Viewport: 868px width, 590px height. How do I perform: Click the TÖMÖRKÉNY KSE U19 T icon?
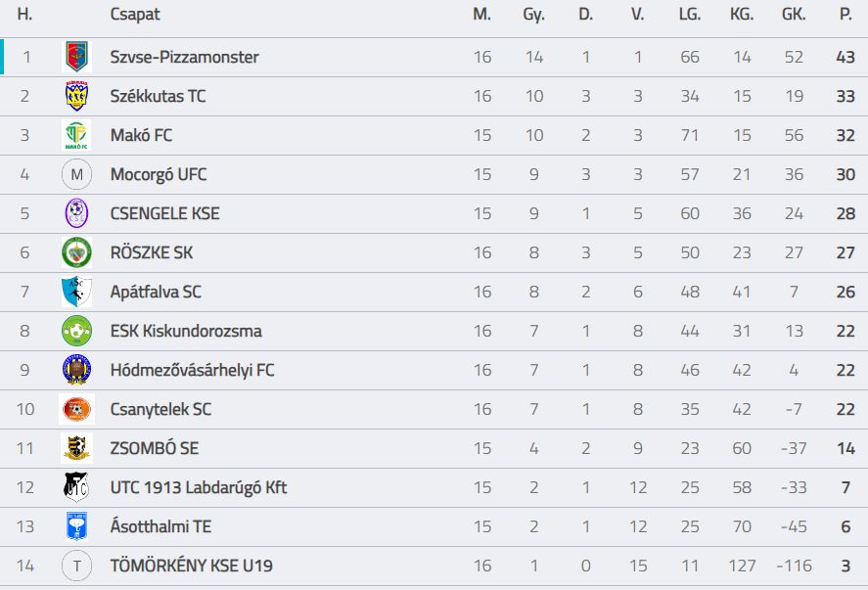[76, 566]
